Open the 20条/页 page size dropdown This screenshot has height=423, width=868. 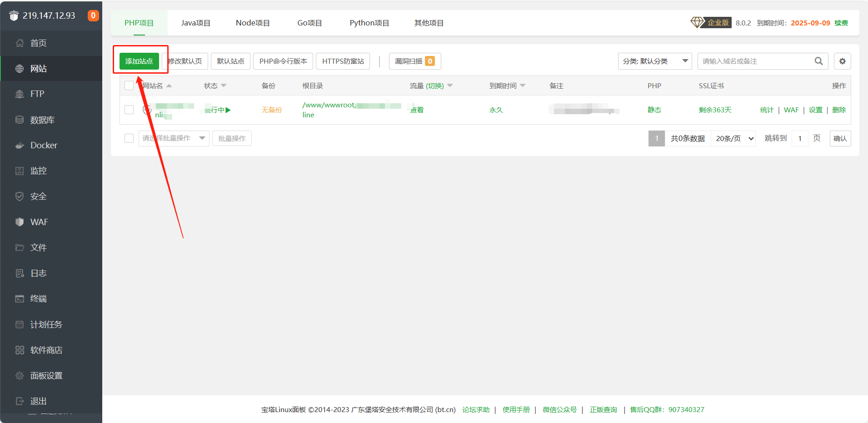tap(734, 138)
